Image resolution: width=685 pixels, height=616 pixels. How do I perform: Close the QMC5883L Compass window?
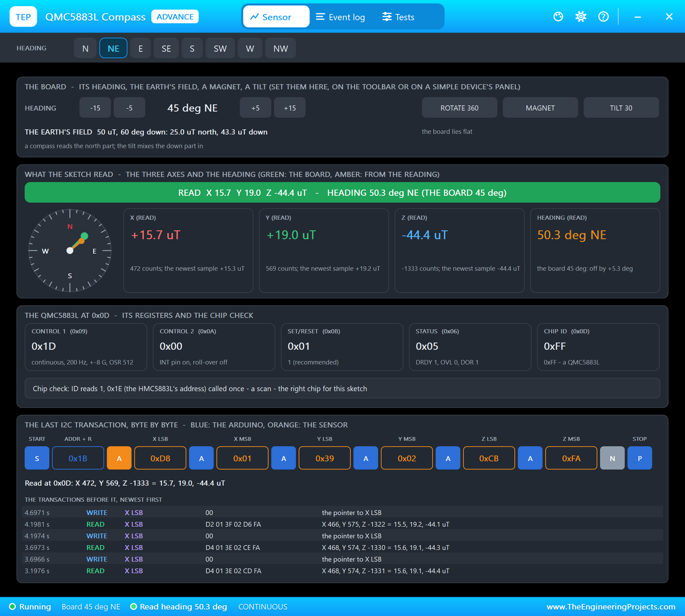(x=669, y=16)
